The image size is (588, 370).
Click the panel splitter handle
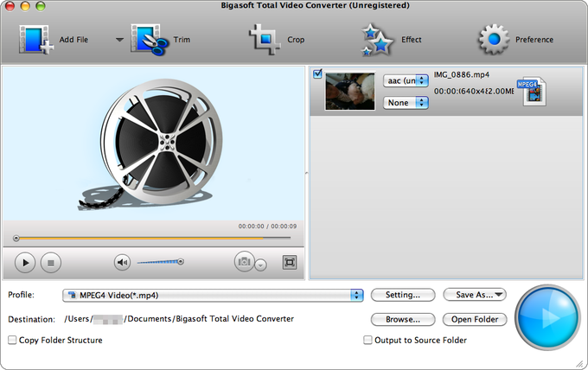pyautogui.click(x=307, y=173)
